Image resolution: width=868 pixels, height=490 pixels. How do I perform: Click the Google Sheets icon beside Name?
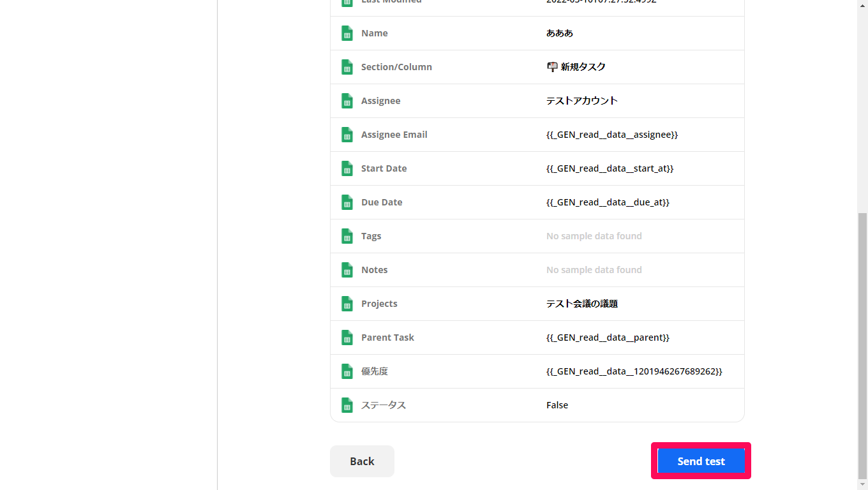tap(347, 33)
